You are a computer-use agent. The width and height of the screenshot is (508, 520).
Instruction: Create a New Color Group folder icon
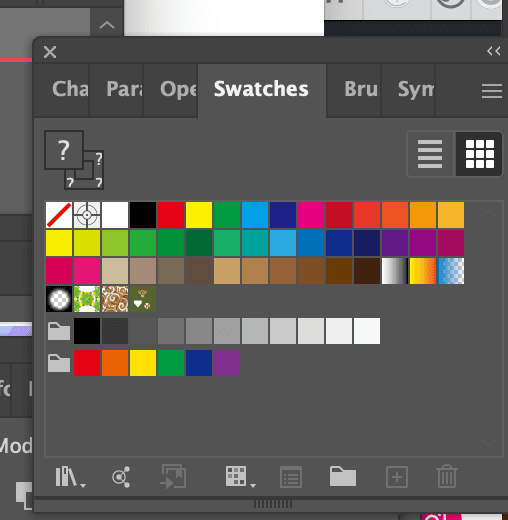(343, 477)
